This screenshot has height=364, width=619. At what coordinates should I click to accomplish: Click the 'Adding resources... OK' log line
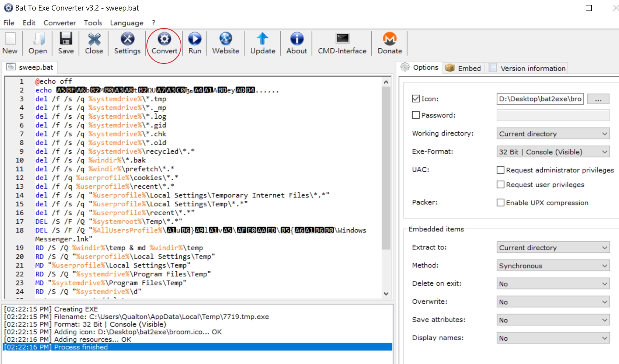[68, 339]
